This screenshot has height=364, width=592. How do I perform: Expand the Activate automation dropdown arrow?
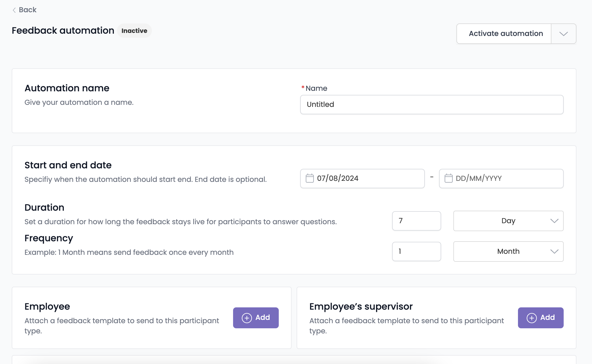[564, 34]
